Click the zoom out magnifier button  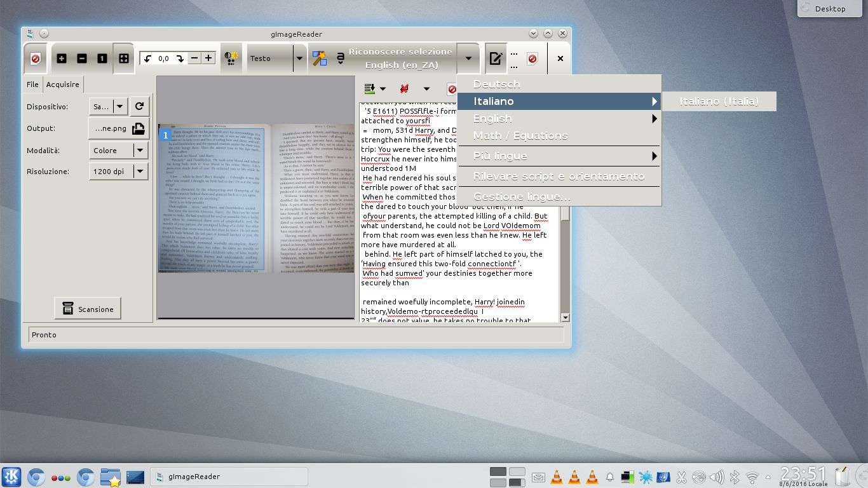pos(82,58)
